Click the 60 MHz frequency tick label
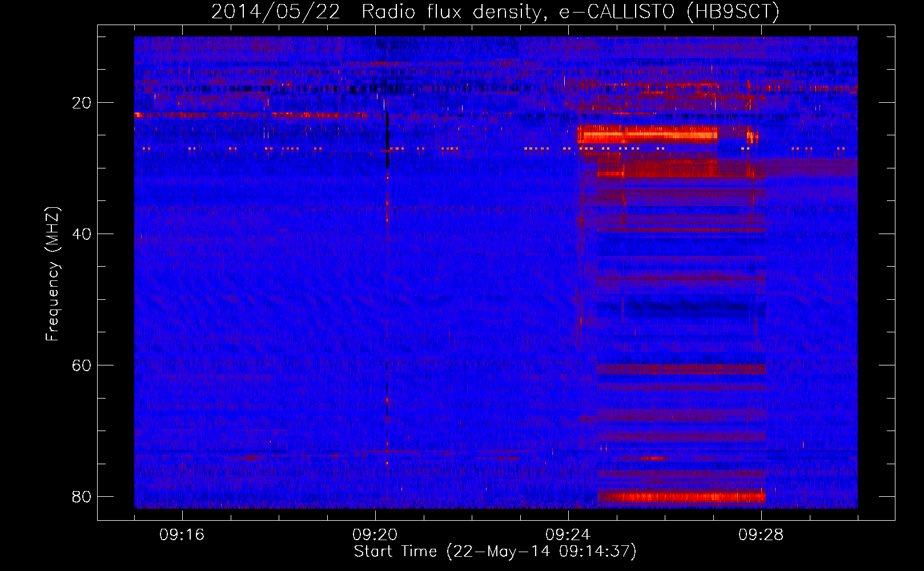Image resolution: width=924 pixels, height=571 pixels. pos(82,365)
